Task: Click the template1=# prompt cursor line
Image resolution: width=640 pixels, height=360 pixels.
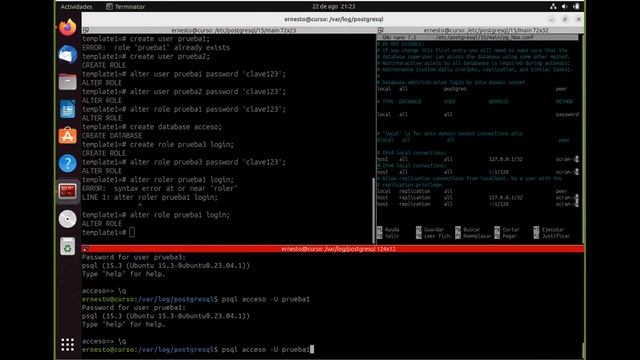Action: point(109,232)
